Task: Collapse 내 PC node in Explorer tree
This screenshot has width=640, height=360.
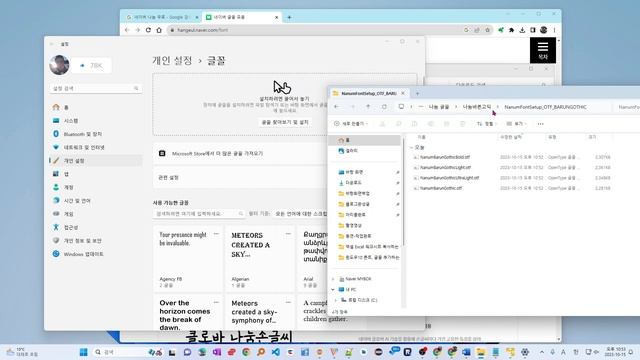Action: coord(333,289)
